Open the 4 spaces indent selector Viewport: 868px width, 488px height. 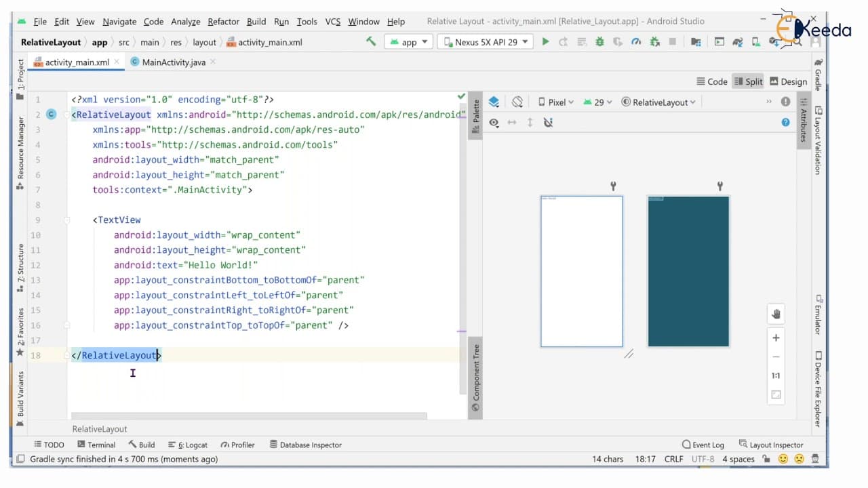tap(738, 459)
